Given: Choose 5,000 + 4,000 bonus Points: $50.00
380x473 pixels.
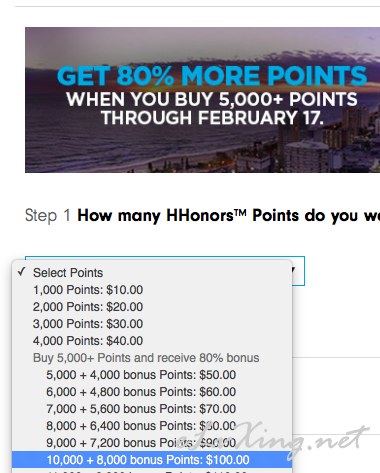Looking at the screenshot, I should 152,375.
